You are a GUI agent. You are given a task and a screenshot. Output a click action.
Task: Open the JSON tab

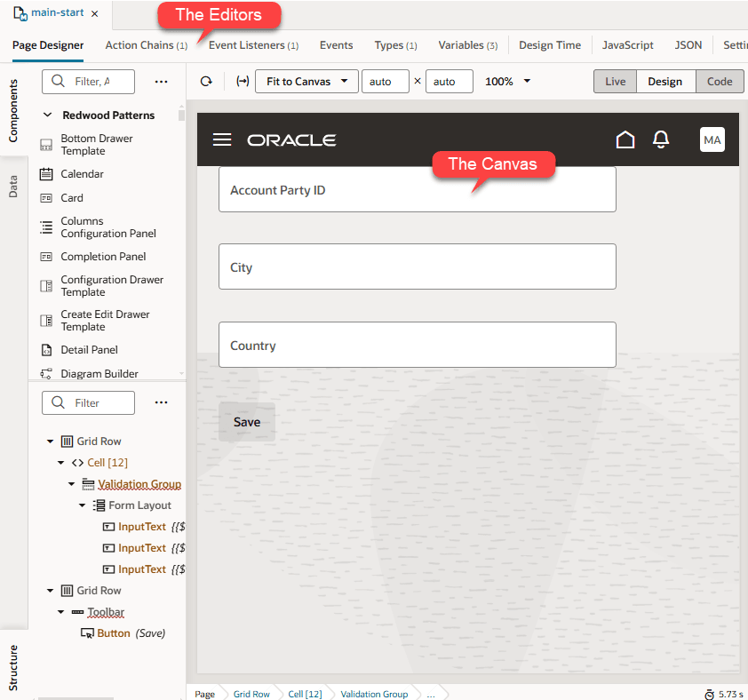[688, 45]
